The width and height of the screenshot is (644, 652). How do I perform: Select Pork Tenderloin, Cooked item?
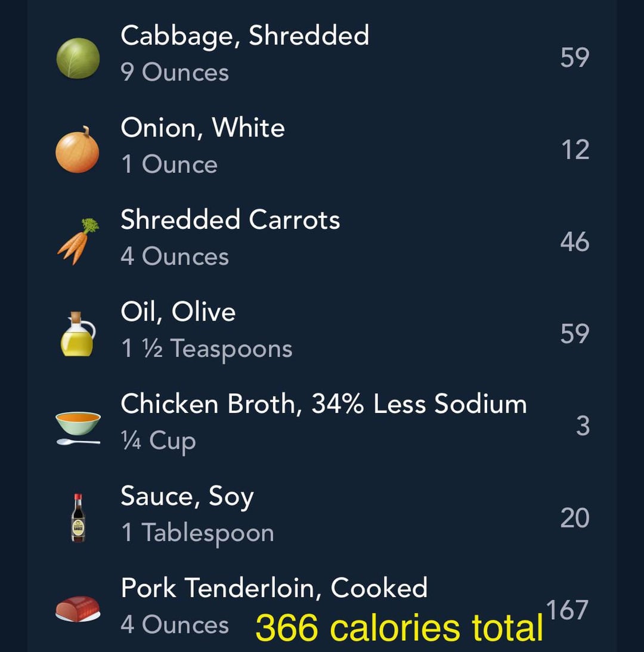tap(274, 588)
